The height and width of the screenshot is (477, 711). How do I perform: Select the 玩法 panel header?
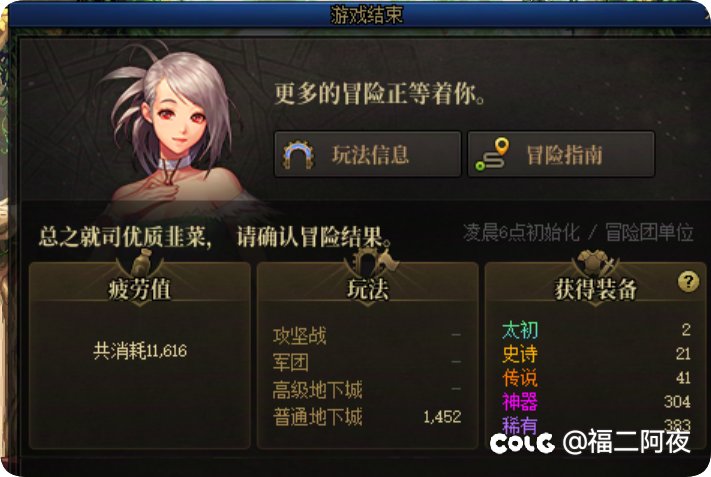[368, 289]
